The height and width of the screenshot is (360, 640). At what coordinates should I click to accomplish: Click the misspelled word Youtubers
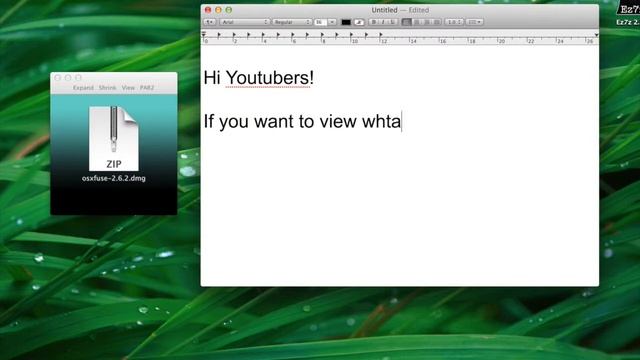tap(267, 78)
